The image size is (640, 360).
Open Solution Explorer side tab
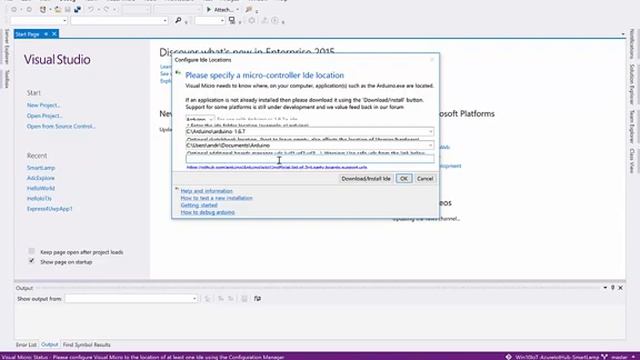632,84
